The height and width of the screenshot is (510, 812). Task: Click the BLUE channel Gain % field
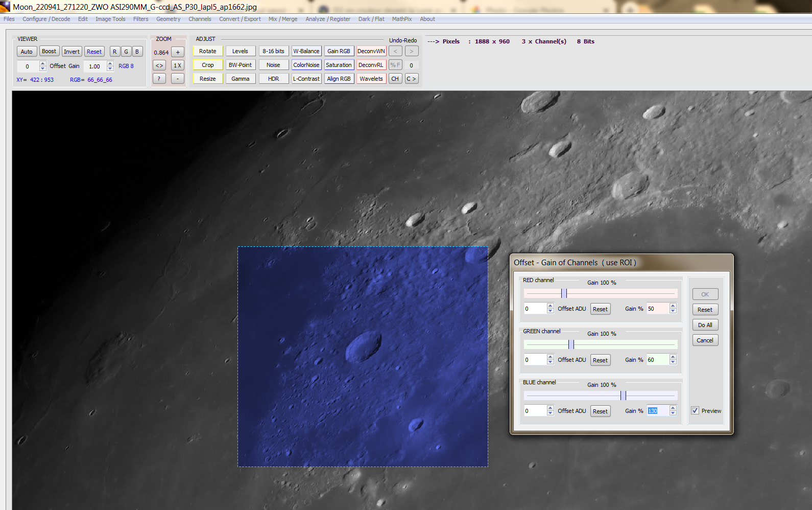click(x=658, y=411)
